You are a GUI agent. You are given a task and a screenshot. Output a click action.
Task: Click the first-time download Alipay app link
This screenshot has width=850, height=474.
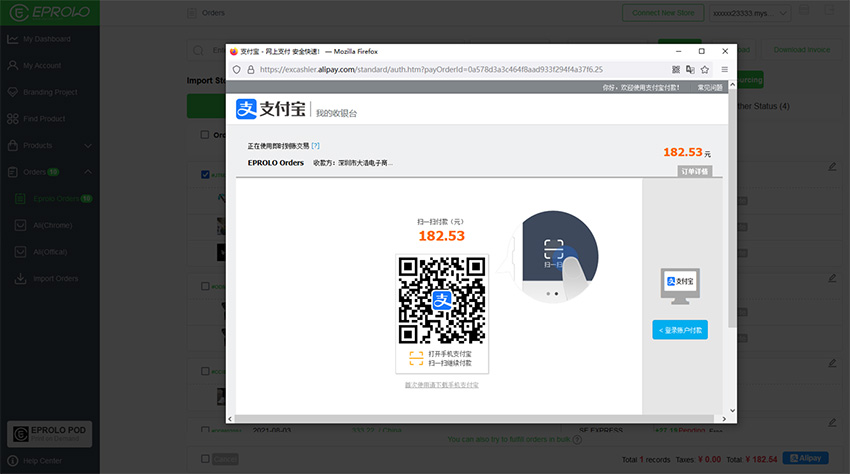441,384
